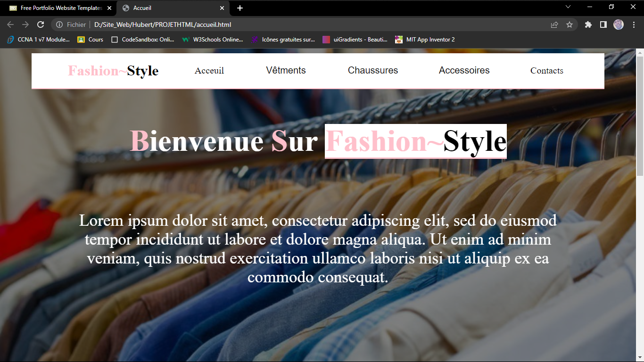Select the Accueil browser tab
Screen dimensions: 644x362
[173, 8]
